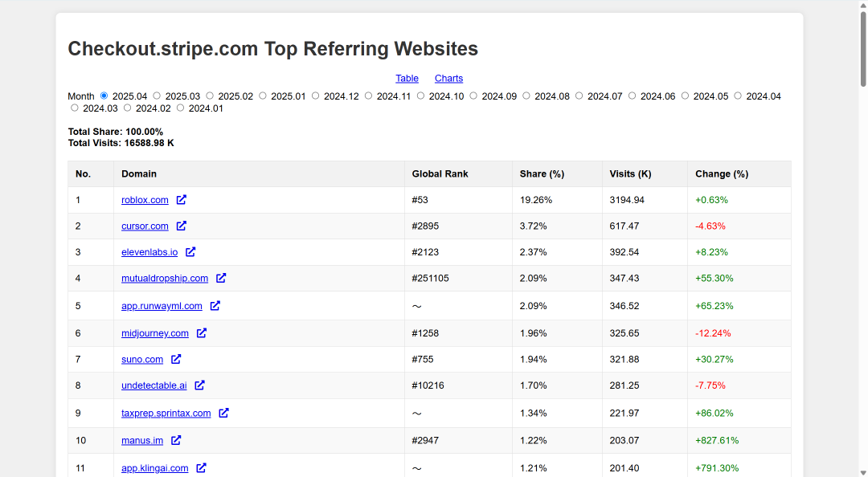Select the 2024.01 month radio

tap(180, 108)
